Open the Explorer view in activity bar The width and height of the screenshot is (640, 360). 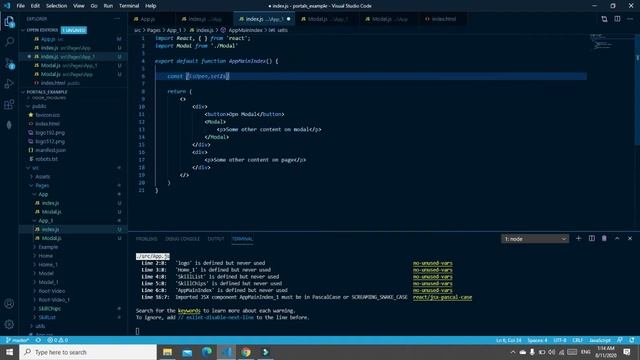pos(9,21)
